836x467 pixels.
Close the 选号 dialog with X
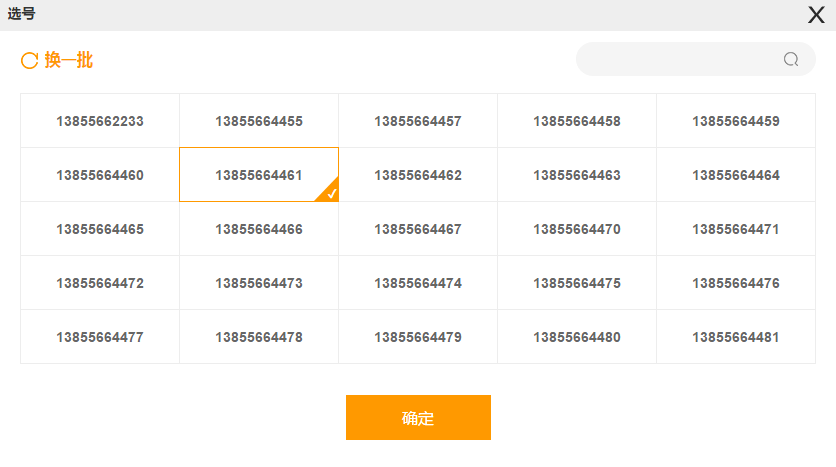point(816,15)
